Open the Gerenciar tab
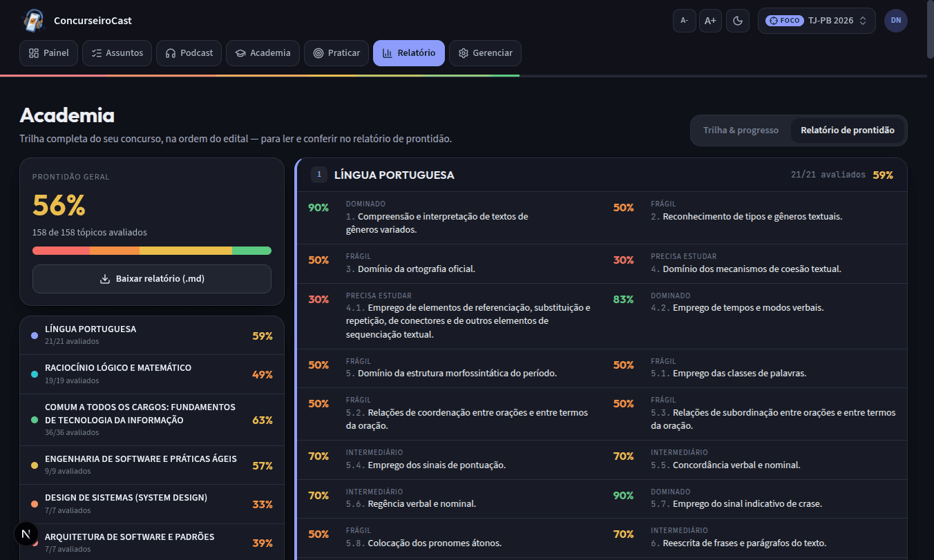This screenshot has height=560, width=934. point(485,53)
